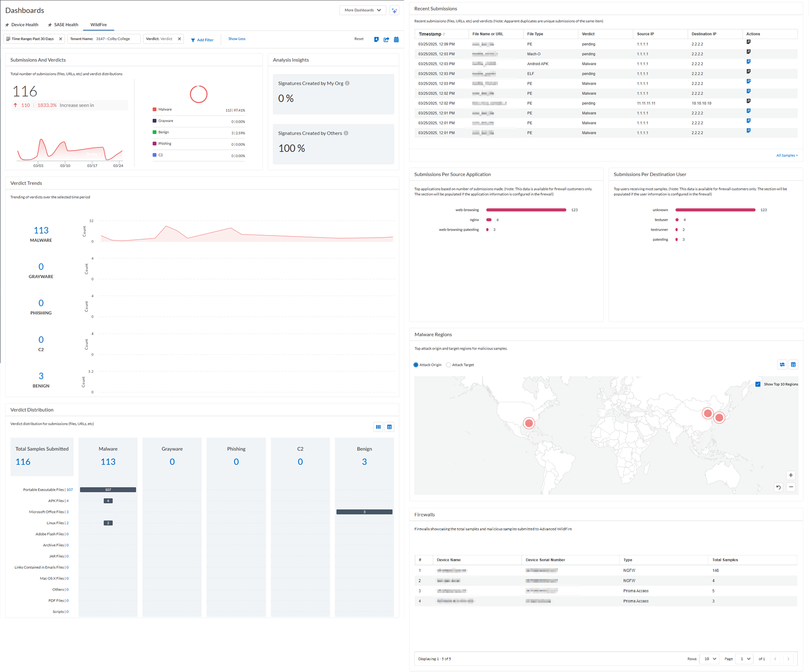The height and width of the screenshot is (672, 809).
Task: Click the Benign Microsoft Office Files bar
Action: click(x=364, y=512)
